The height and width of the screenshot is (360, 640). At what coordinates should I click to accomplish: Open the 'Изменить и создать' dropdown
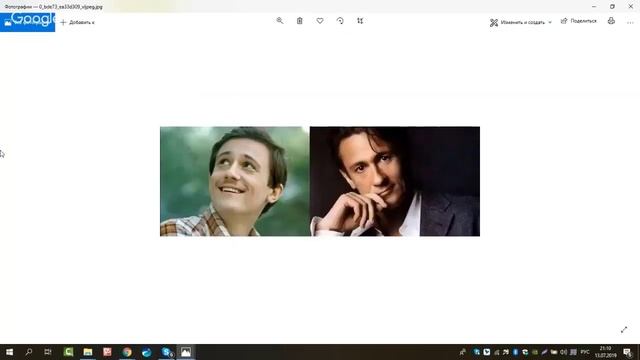pos(521,22)
